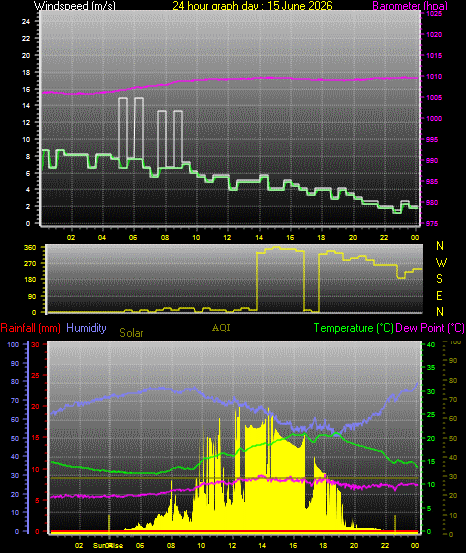Click the '975' barometer scale value
The image size is (466, 553).
(x=432, y=223)
